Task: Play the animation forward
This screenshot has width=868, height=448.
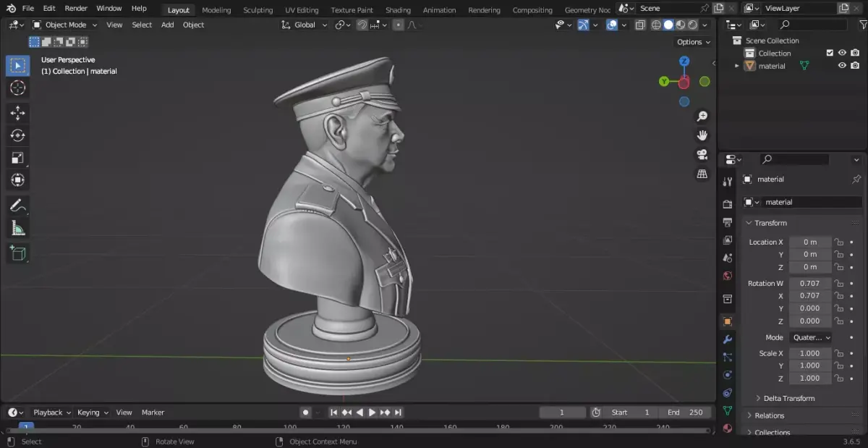Action: pyautogui.click(x=372, y=413)
